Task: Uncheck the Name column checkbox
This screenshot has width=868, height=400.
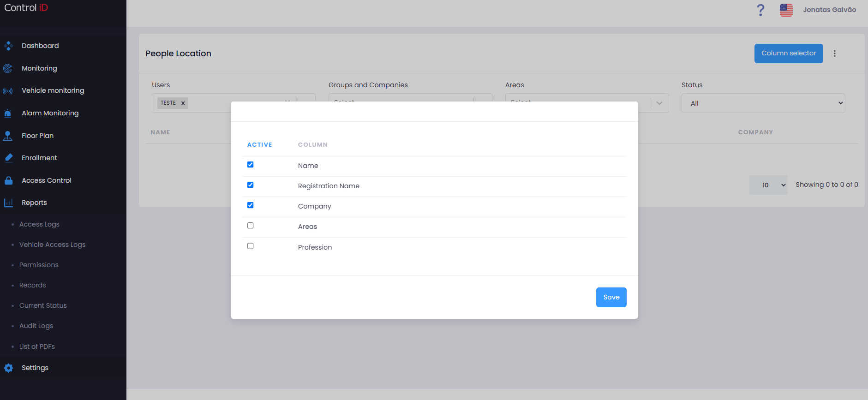Action: click(251, 165)
